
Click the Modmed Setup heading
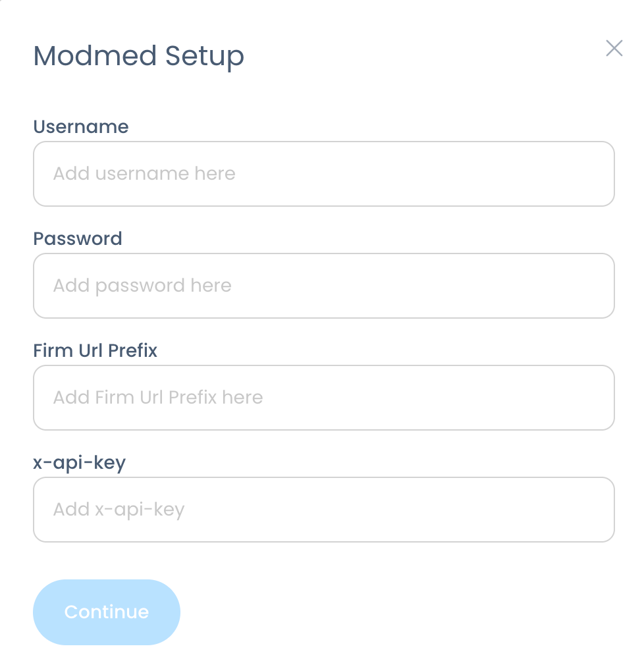coord(139,56)
